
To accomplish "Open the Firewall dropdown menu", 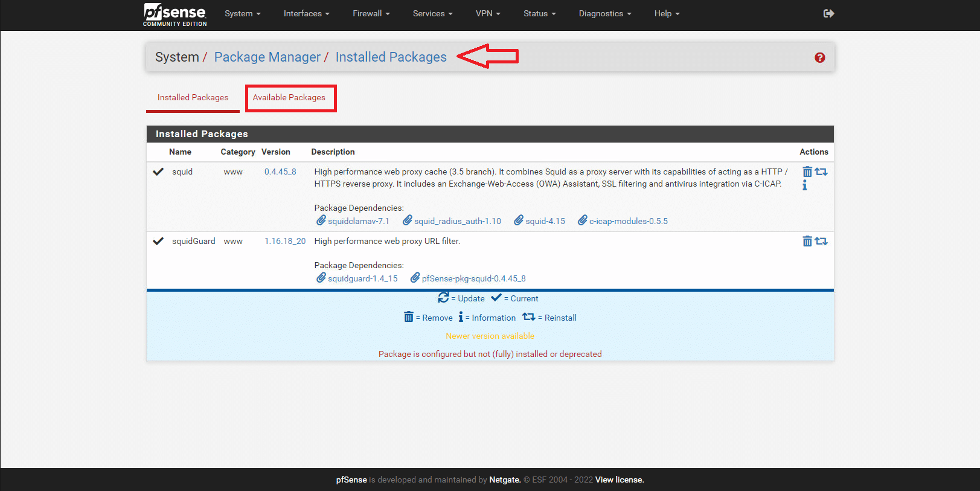I will point(371,13).
